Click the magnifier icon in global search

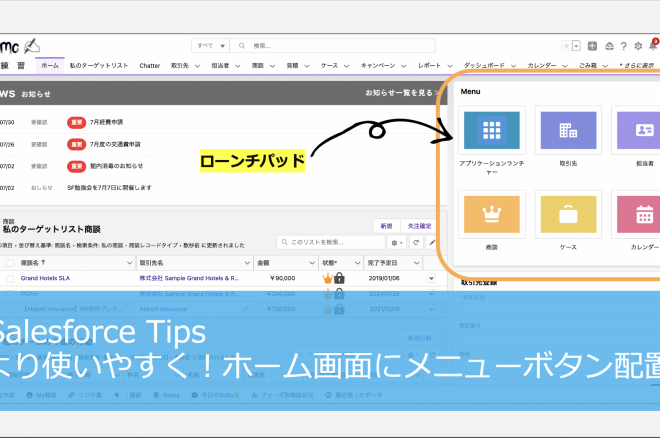[x=242, y=45]
